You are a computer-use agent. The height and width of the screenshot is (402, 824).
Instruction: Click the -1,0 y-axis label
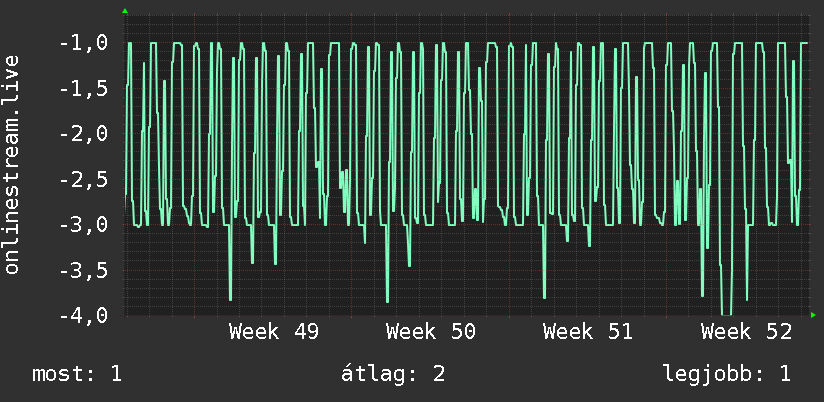84,43
